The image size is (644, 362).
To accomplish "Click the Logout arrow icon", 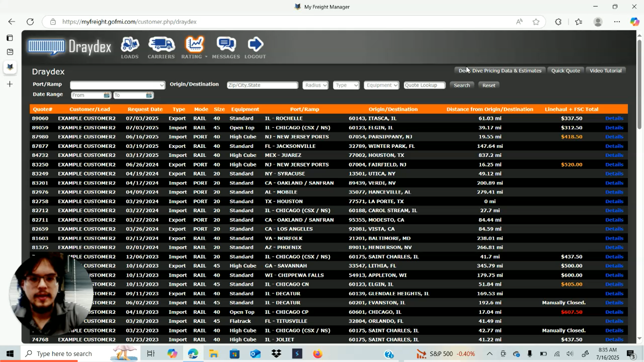I will click(255, 45).
